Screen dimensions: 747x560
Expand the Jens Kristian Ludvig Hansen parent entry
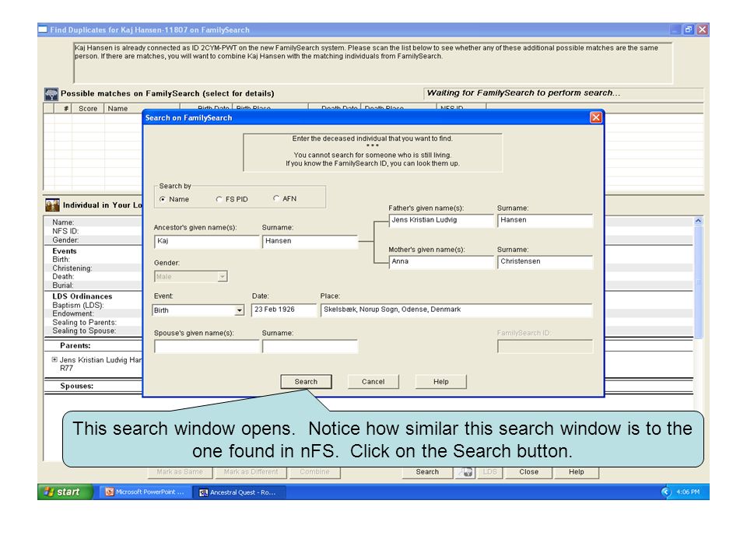(54, 359)
